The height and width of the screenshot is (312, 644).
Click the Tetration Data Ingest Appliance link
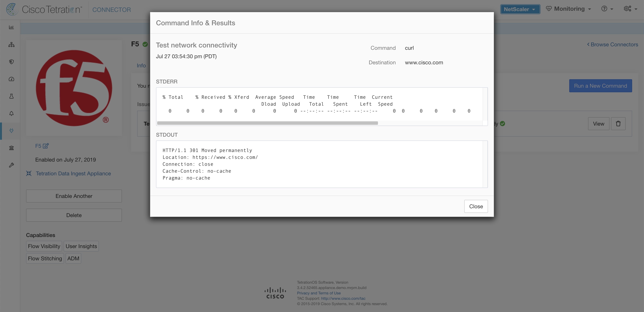point(73,173)
